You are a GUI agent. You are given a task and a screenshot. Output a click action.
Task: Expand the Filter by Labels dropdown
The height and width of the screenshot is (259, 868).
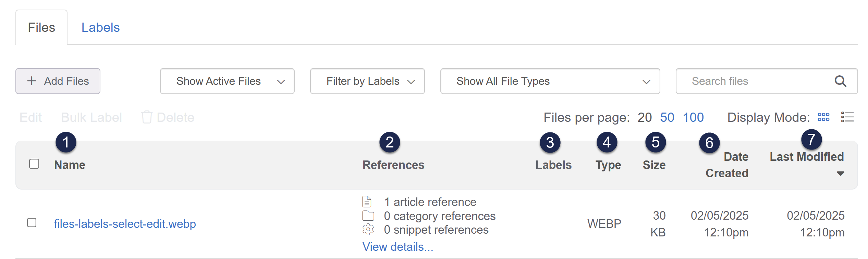367,81
